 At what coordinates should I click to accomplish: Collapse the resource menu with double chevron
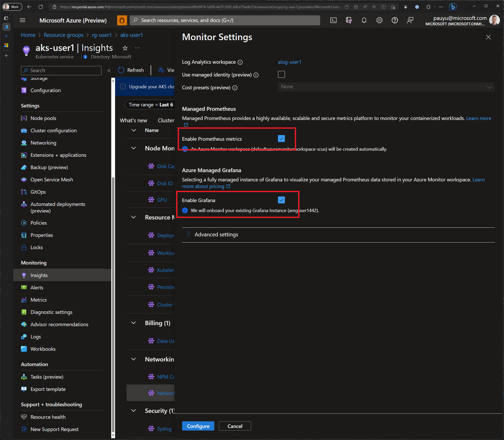point(109,70)
